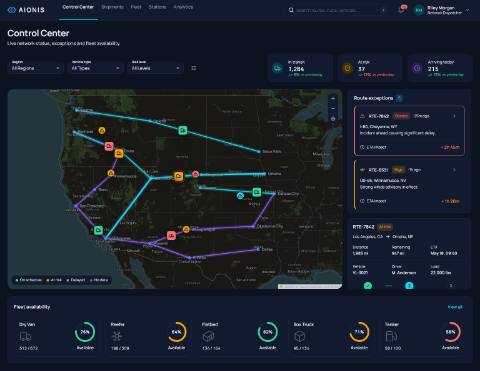Click the orange warning marker at Albuquerque
This screenshot has height=371, width=480.
tap(186, 229)
